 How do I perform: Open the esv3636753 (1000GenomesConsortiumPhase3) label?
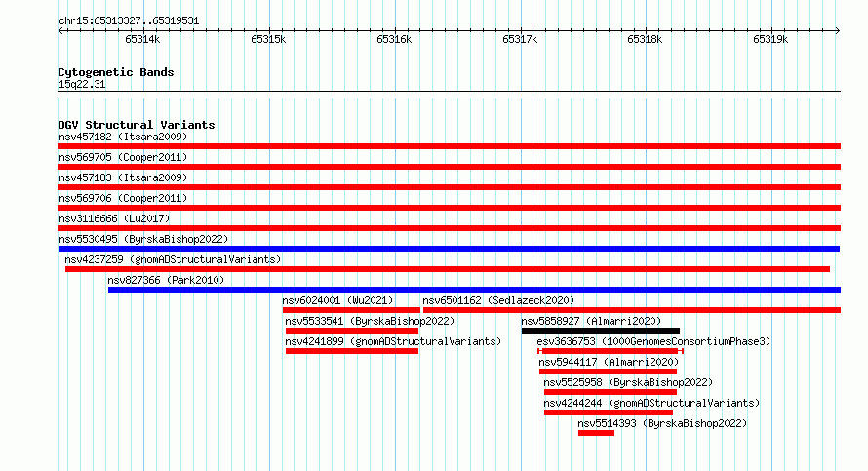point(653,341)
